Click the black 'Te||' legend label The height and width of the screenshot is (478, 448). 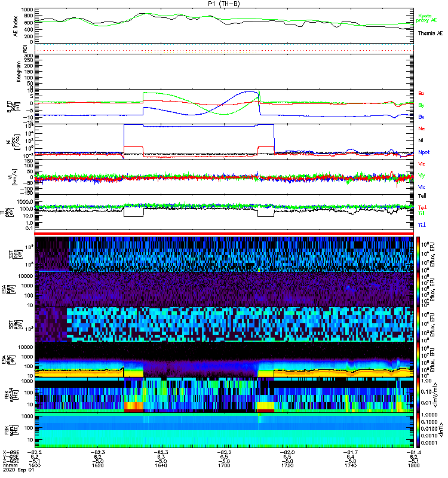tap(422, 196)
